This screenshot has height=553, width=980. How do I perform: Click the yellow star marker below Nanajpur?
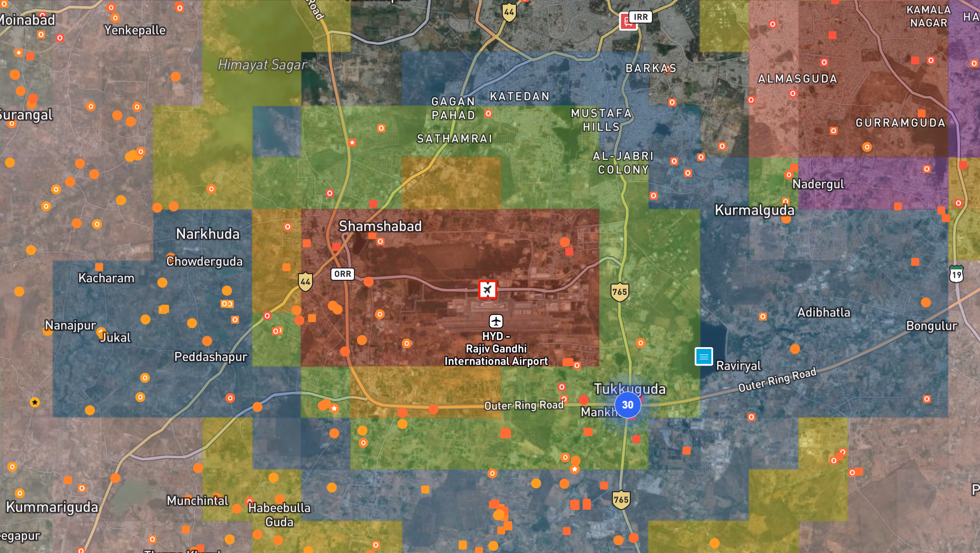(35, 402)
